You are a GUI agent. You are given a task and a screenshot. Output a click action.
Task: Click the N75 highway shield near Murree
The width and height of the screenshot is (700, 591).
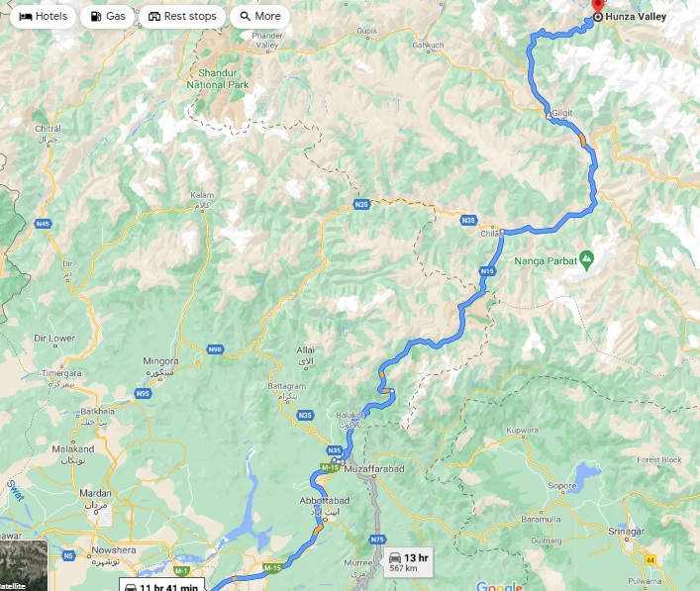377,540
